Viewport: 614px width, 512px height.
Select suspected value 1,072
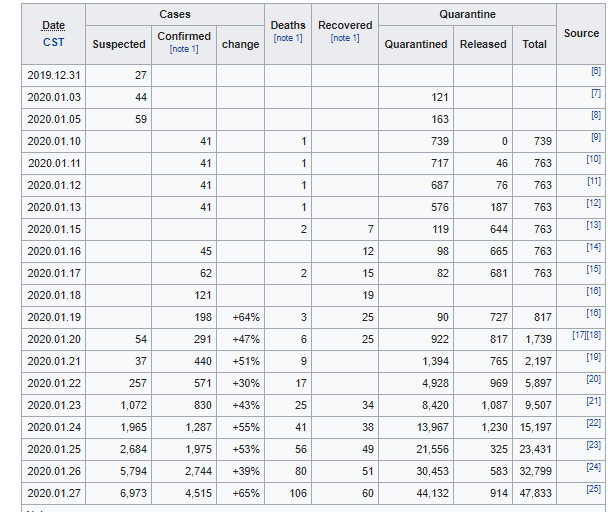(133, 405)
